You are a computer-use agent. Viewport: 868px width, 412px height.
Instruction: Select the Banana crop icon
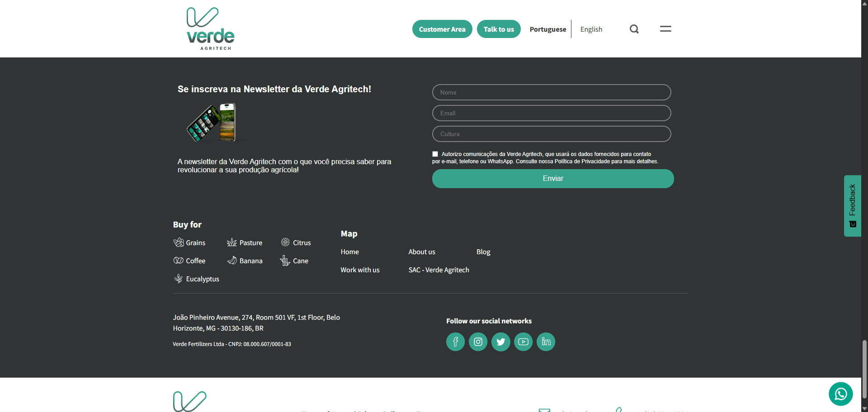click(x=232, y=260)
